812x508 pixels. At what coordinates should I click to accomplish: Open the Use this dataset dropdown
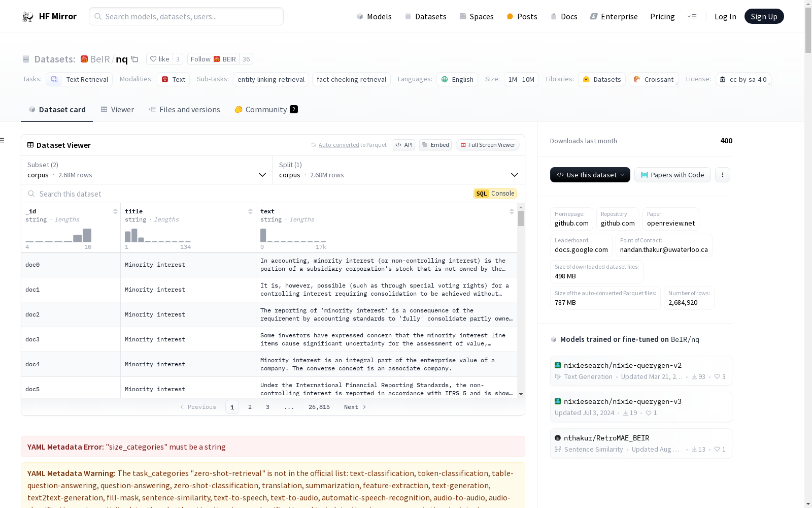pyautogui.click(x=590, y=175)
